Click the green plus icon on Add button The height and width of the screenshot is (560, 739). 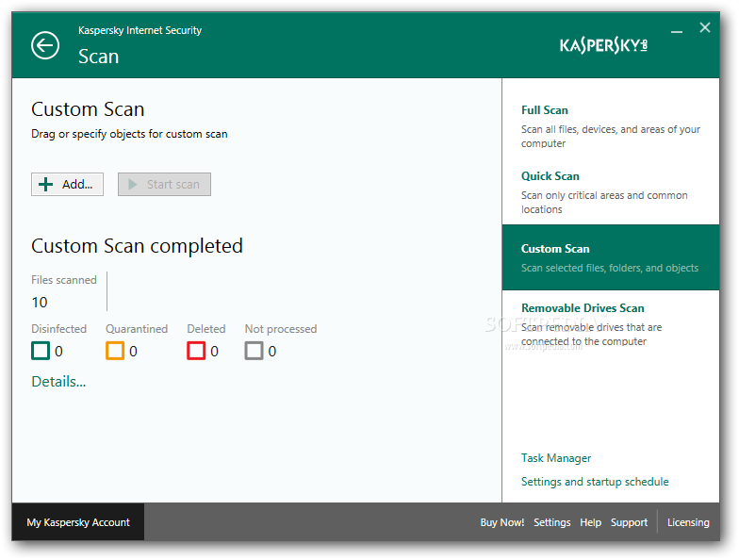(45, 185)
